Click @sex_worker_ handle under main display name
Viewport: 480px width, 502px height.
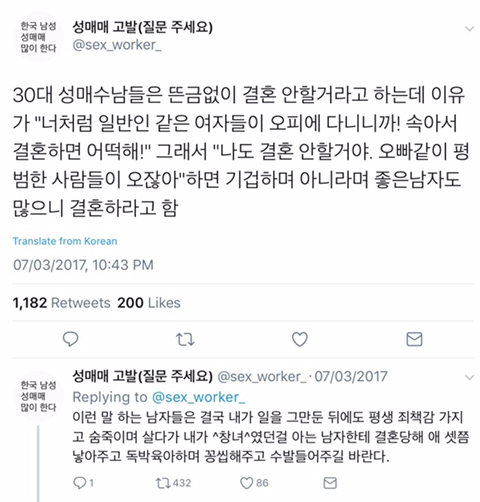(x=117, y=45)
